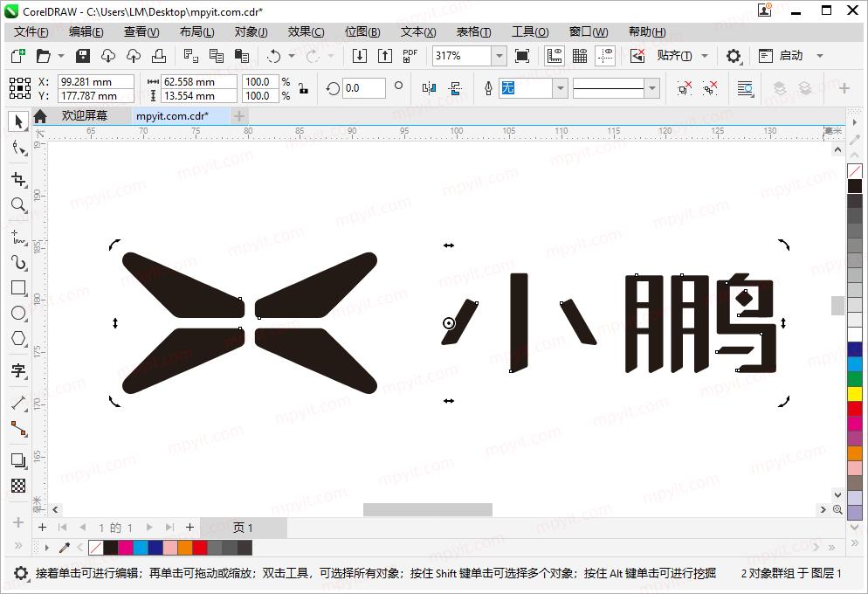868x594 pixels.
Task: Select the Pick tool
Action: coord(19,121)
